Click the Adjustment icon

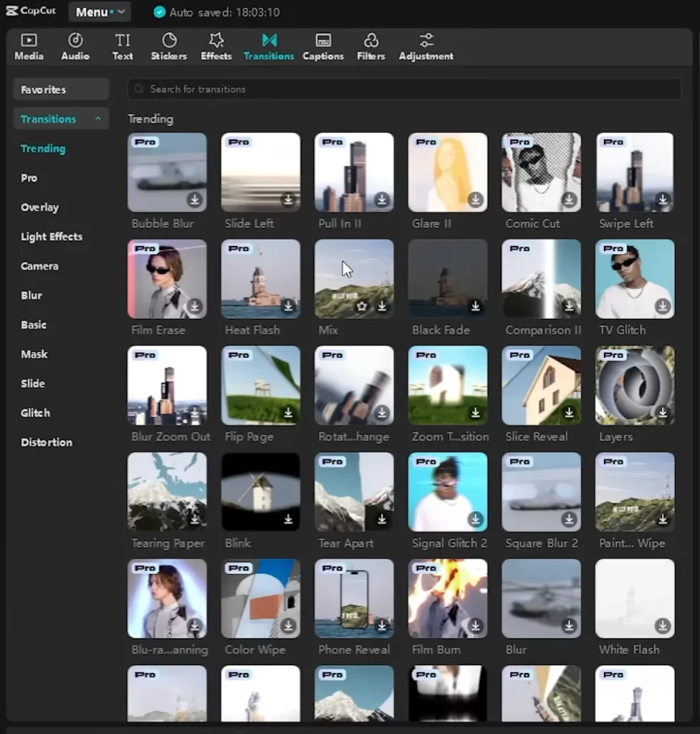pyautogui.click(x=425, y=45)
